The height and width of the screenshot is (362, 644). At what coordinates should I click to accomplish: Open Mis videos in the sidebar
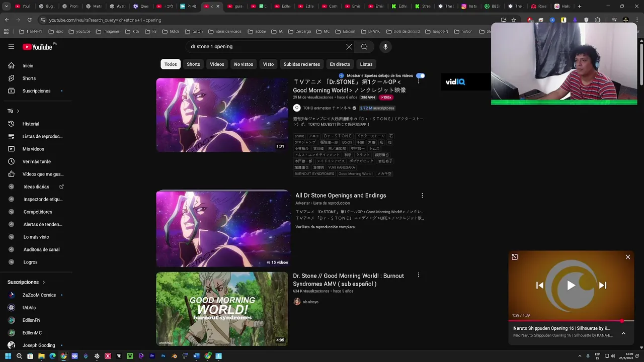(x=35, y=149)
